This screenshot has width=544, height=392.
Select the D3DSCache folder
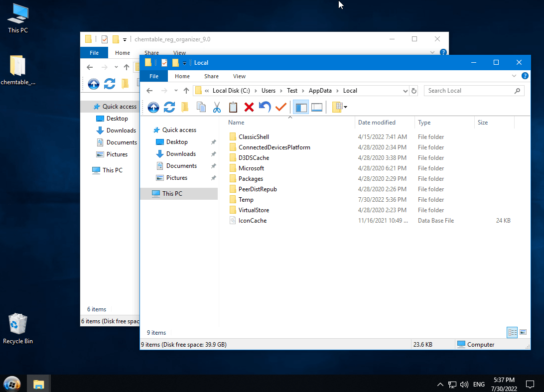click(x=254, y=158)
